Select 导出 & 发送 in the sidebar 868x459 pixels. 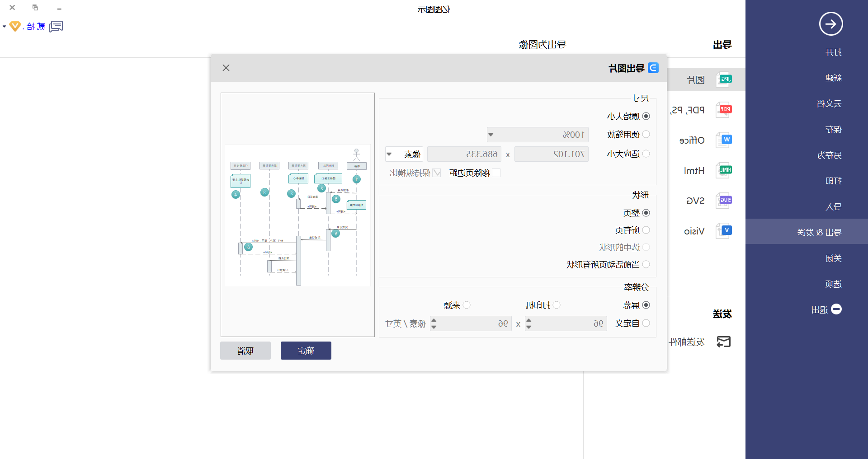(x=807, y=232)
